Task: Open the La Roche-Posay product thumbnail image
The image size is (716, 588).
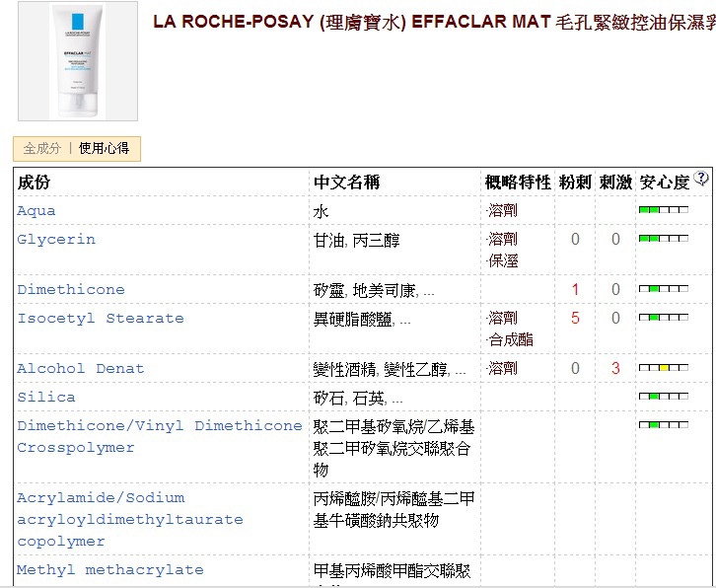Action: coord(78,61)
